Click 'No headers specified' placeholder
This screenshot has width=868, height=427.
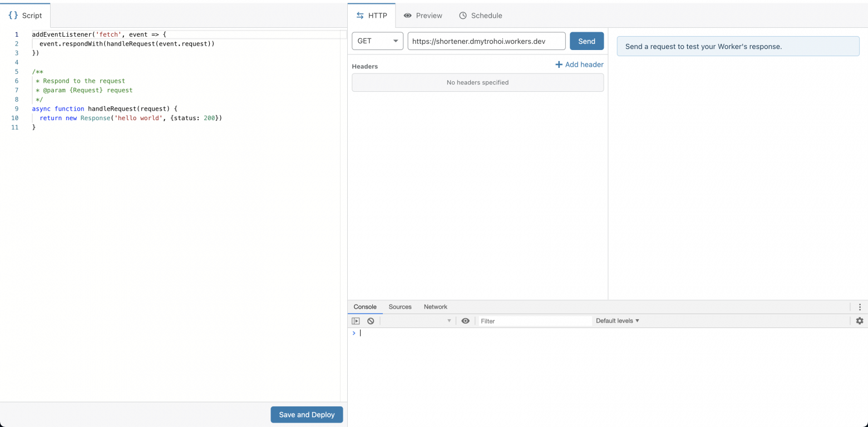(477, 82)
